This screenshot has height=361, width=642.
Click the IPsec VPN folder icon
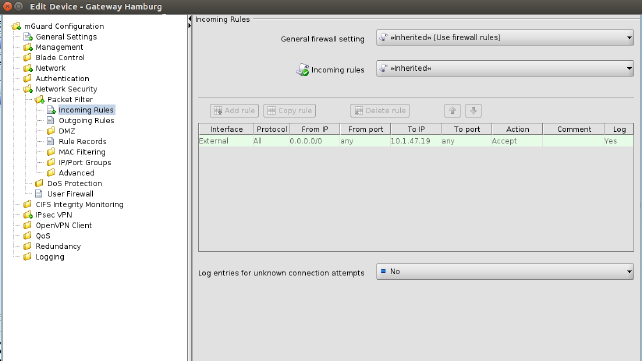tap(28, 215)
